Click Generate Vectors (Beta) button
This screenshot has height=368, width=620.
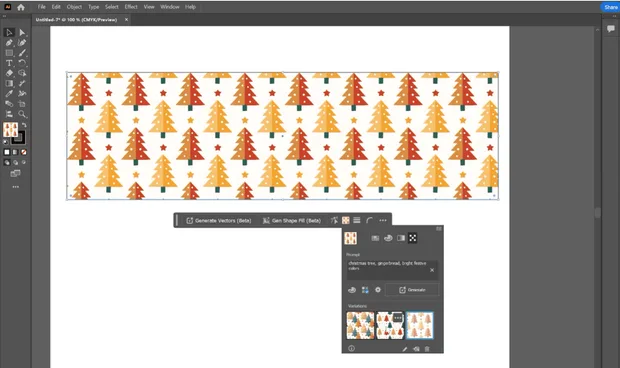pyautogui.click(x=219, y=221)
